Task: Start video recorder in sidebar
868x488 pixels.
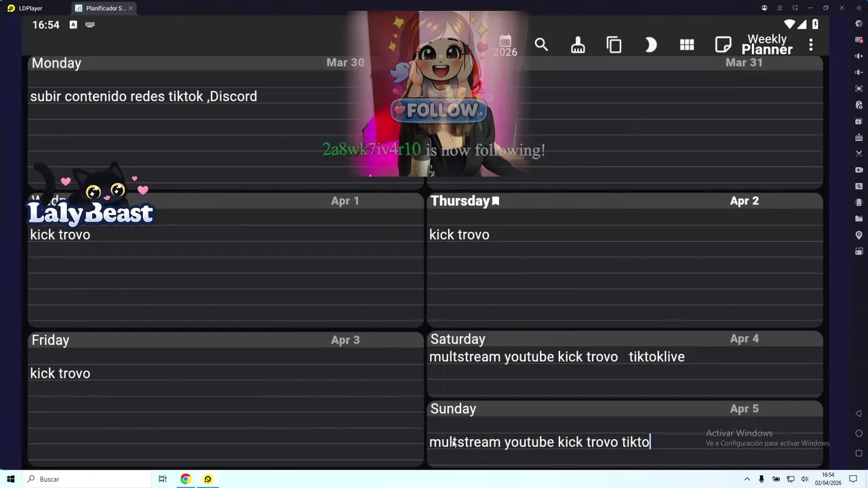Action: click(859, 170)
